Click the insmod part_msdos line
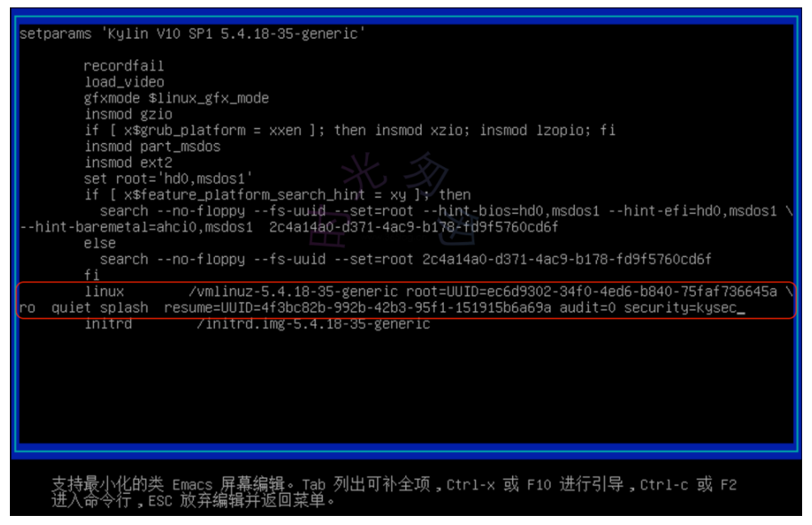The width and height of the screenshot is (812, 525). pos(152,146)
